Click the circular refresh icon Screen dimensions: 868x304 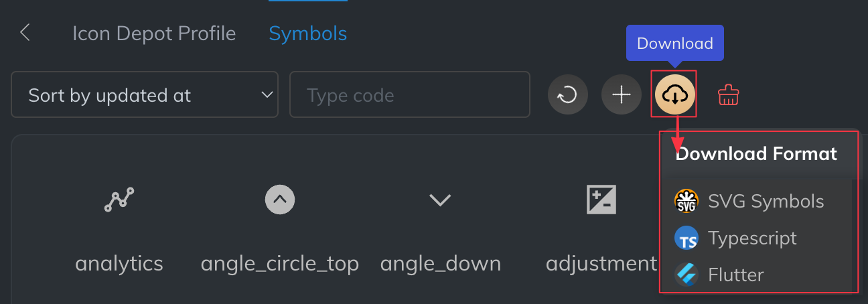pos(568,95)
